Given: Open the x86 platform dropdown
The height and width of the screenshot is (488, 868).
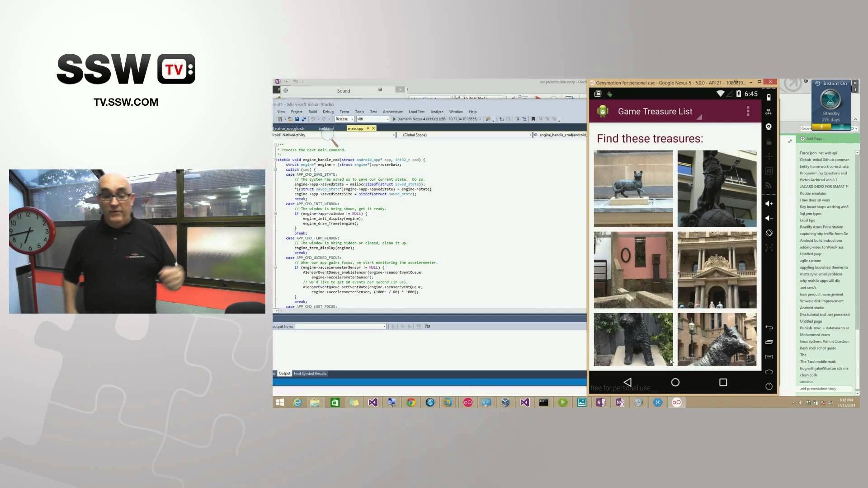Looking at the screenshot, I should [387, 119].
